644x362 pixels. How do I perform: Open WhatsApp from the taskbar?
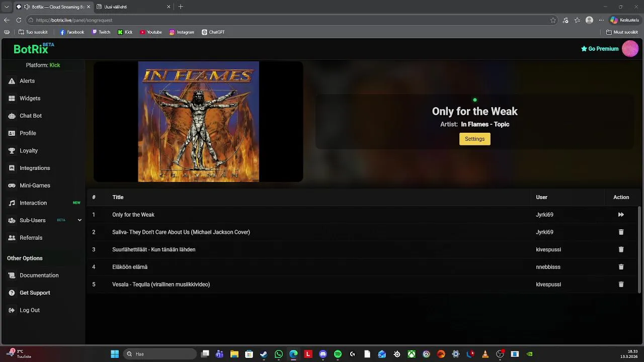[279, 354]
